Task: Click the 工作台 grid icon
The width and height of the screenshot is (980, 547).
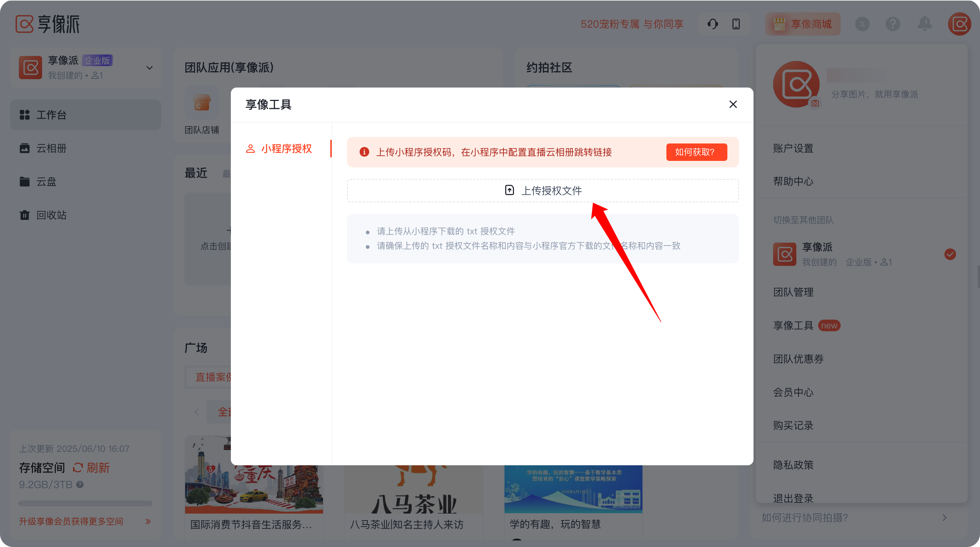Action: pyautogui.click(x=24, y=114)
